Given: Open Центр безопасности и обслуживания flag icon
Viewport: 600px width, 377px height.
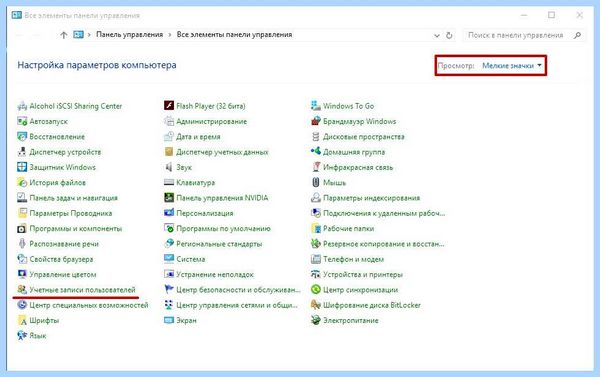Looking at the screenshot, I should tap(169, 289).
